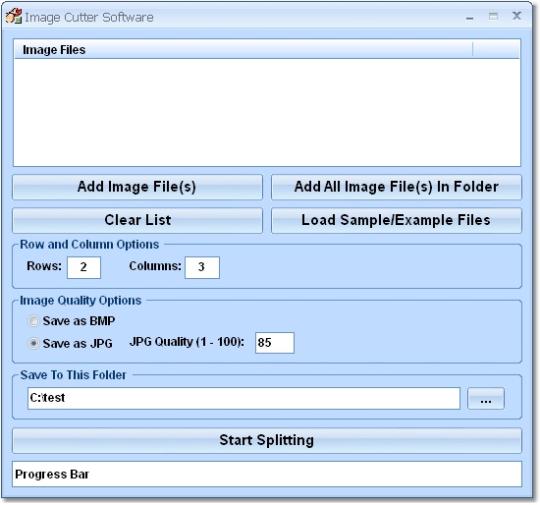Viewport: 540px width, 505px height.
Task: Open folder browse dialog with ... button
Action: click(x=486, y=399)
